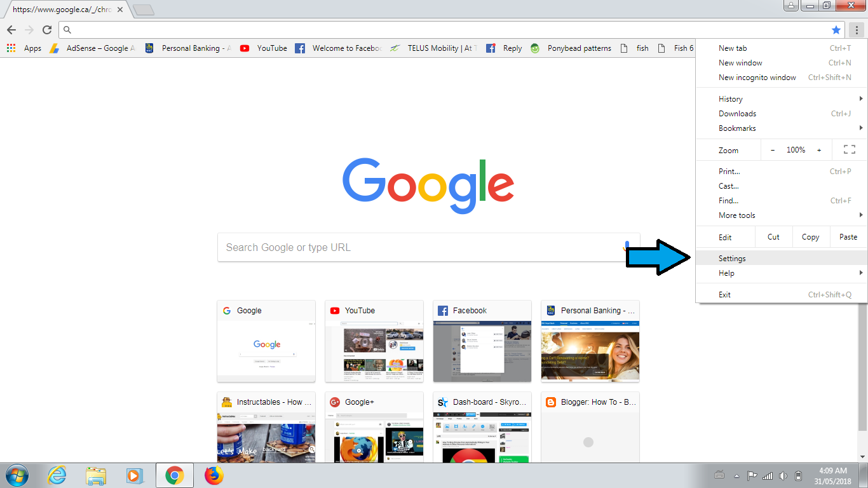Viewport: 868px width, 488px height.
Task: Toggle fullscreen mode in Zoom row
Action: click(850, 150)
